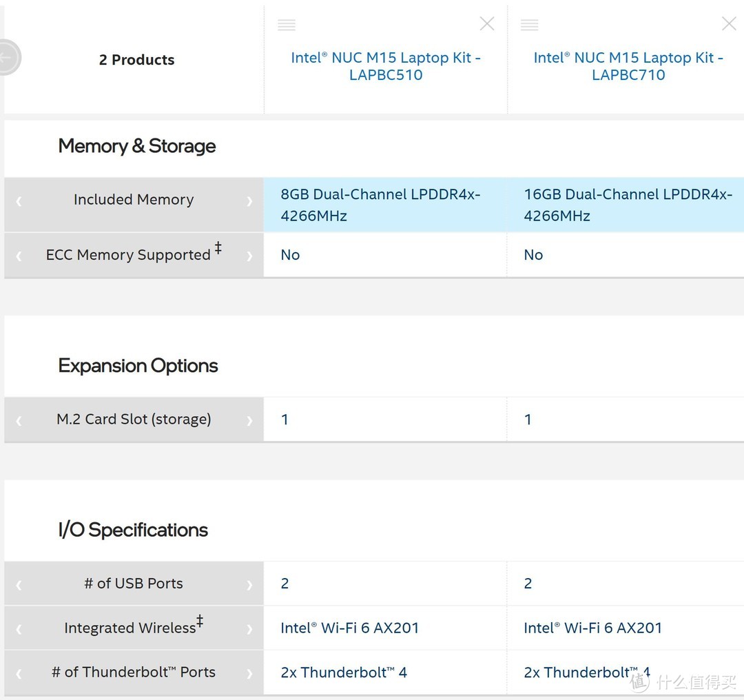Remove LAPBC710 from the comparison
744x700 pixels.
click(729, 23)
